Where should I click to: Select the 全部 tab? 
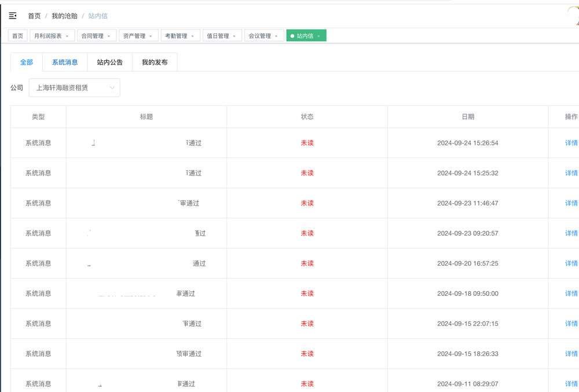tap(27, 62)
